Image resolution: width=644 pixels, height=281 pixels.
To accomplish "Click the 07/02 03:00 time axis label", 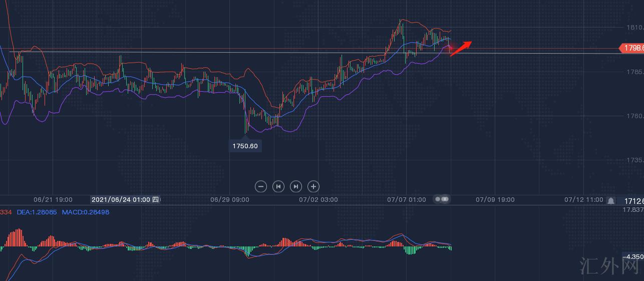I will 318,199.
